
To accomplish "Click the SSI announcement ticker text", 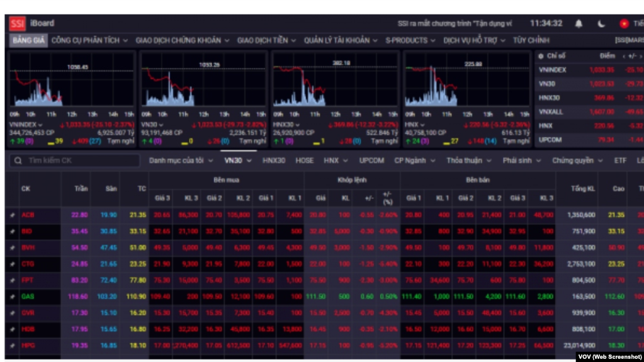I will [x=455, y=24].
